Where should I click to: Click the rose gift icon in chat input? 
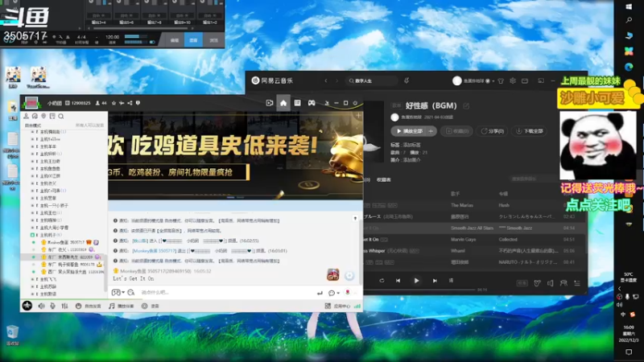coord(348,293)
